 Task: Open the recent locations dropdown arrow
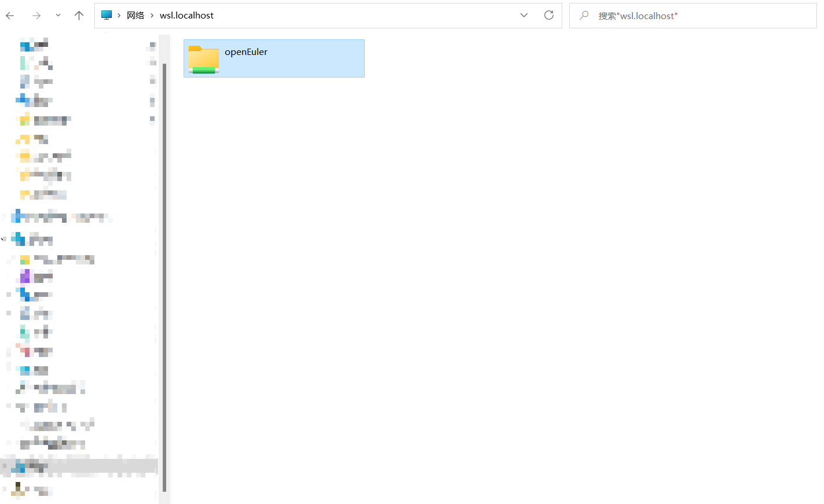click(58, 16)
